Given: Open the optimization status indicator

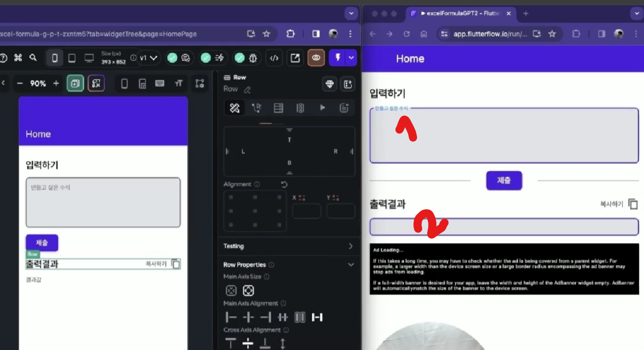Looking at the screenshot, I should [212, 58].
